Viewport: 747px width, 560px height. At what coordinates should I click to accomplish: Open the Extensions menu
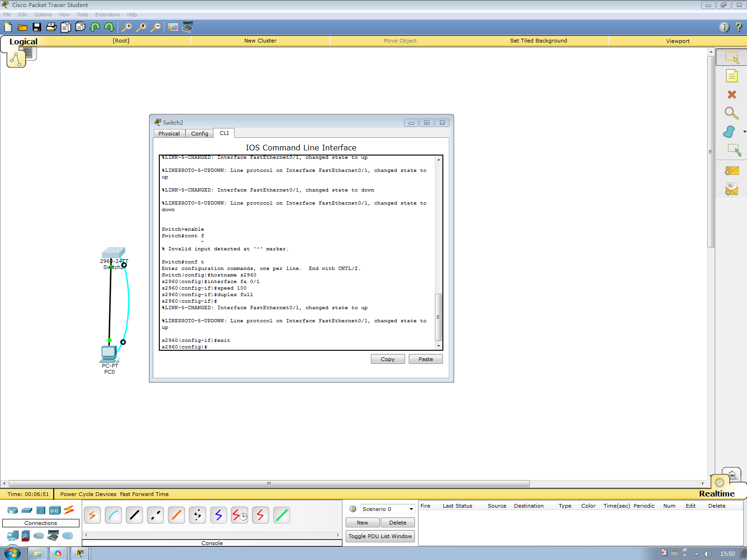(x=107, y=14)
